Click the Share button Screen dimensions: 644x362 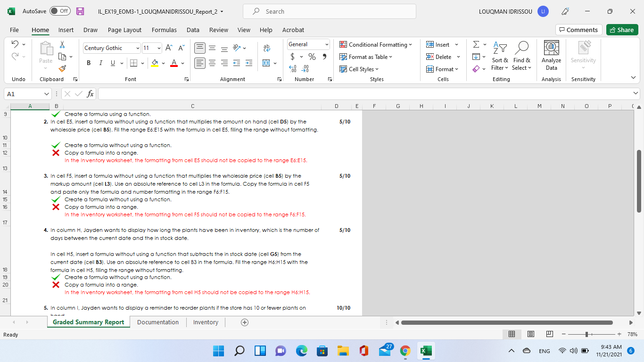point(622,30)
